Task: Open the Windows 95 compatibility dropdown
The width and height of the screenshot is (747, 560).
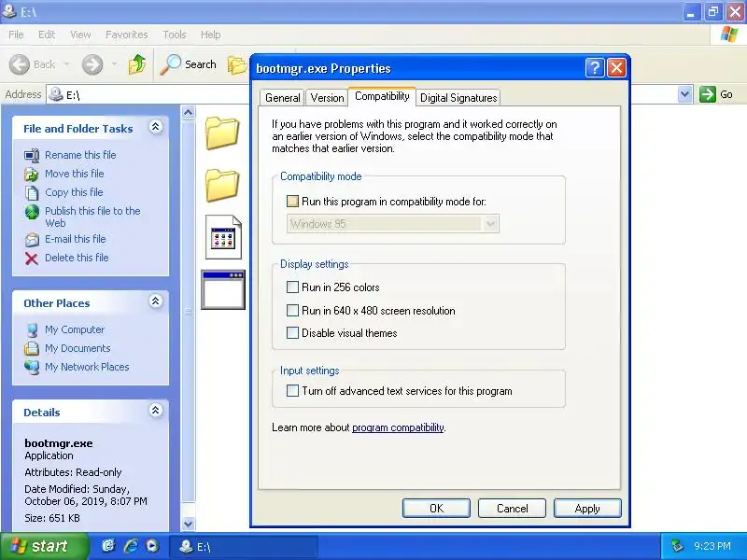Action: (x=491, y=223)
